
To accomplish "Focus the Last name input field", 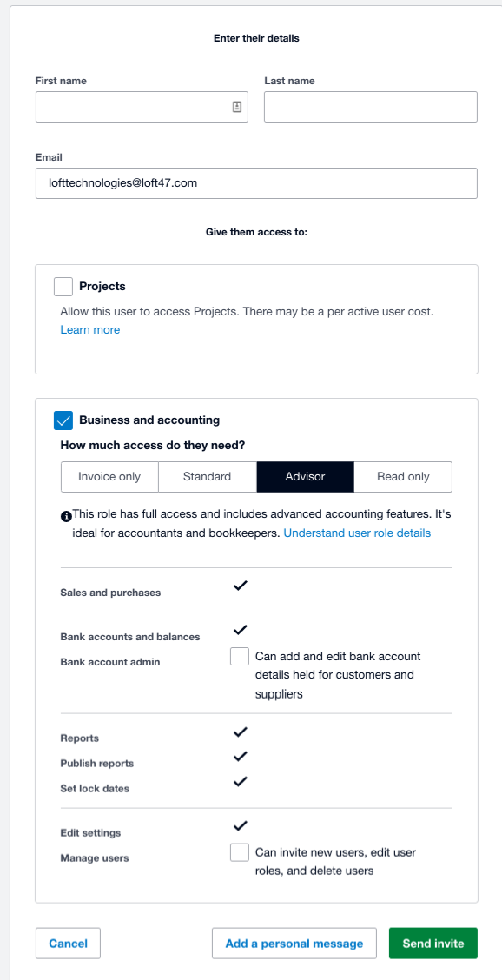I will [x=371, y=107].
